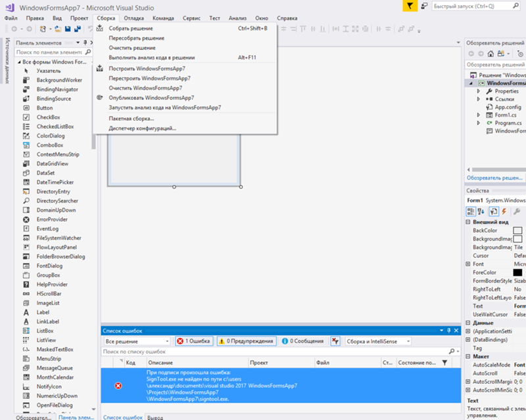Click the New Project toolbar icon
The height and width of the screenshot is (420, 526).
(43, 29)
